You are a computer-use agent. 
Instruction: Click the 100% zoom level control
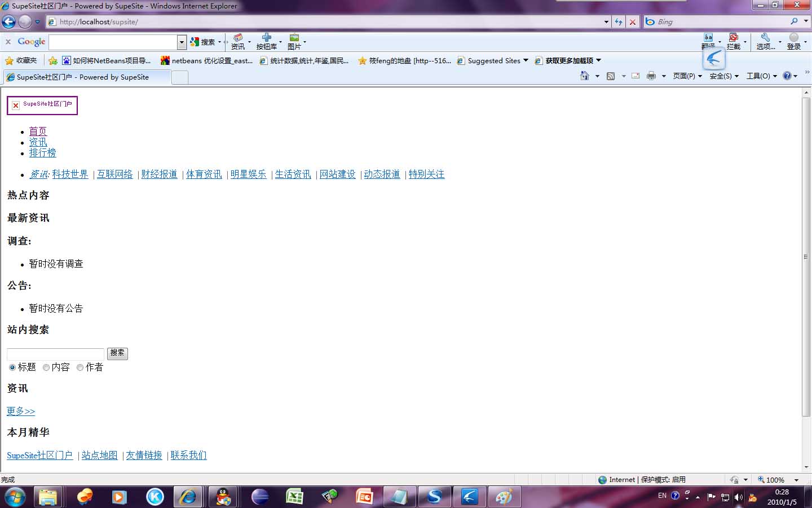click(x=771, y=480)
